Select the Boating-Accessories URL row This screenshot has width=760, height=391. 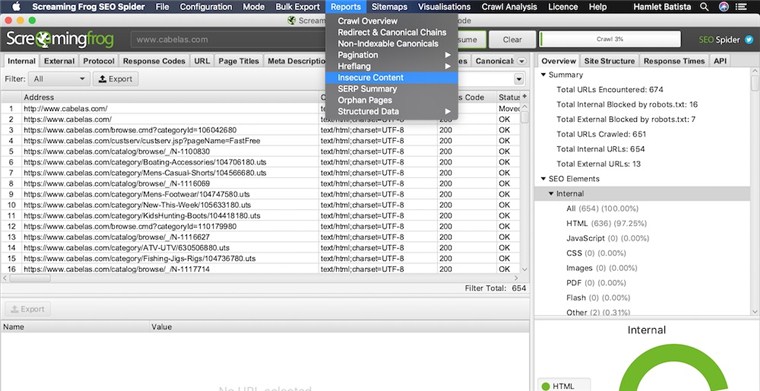click(x=170, y=162)
